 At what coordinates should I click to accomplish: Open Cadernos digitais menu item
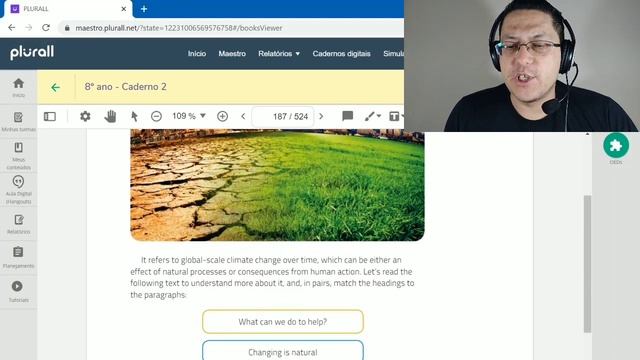(342, 53)
